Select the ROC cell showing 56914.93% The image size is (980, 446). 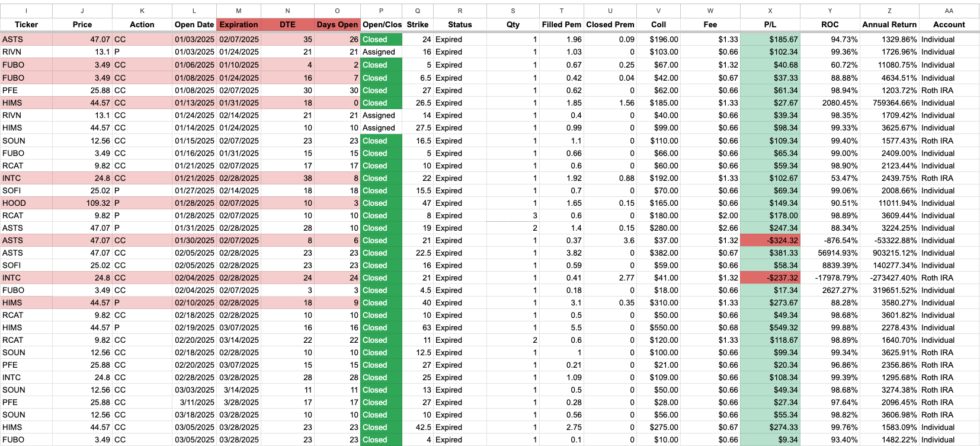[x=830, y=253]
